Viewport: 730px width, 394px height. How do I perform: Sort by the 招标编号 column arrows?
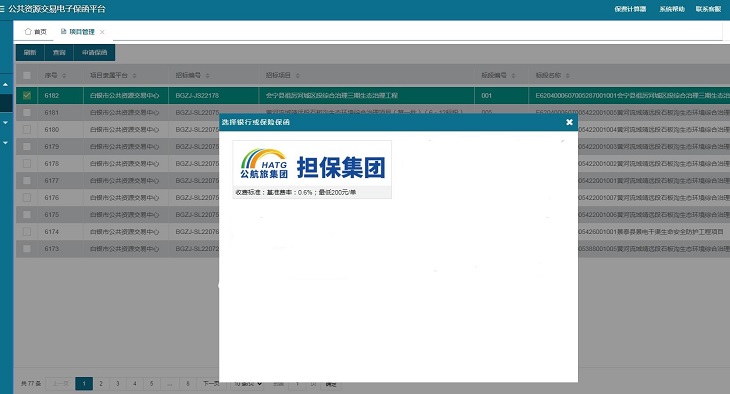[x=208, y=75]
